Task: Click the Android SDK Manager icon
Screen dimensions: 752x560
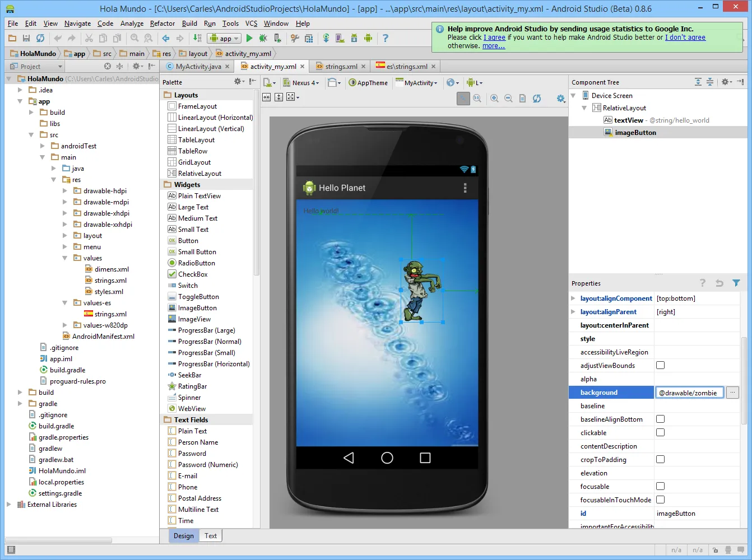Action: coord(354,38)
